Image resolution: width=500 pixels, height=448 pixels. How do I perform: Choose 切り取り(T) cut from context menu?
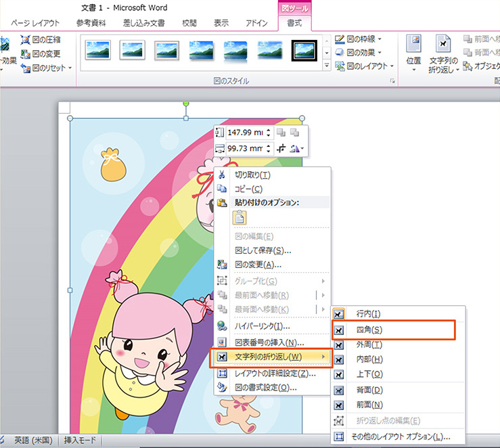coord(272,175)
